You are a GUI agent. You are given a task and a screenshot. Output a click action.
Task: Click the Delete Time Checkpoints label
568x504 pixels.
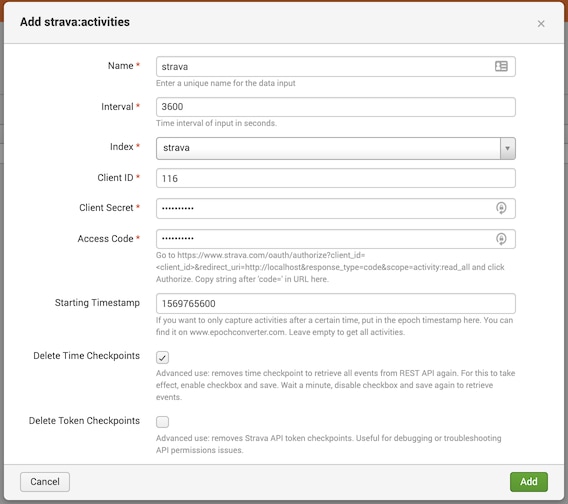86,356
